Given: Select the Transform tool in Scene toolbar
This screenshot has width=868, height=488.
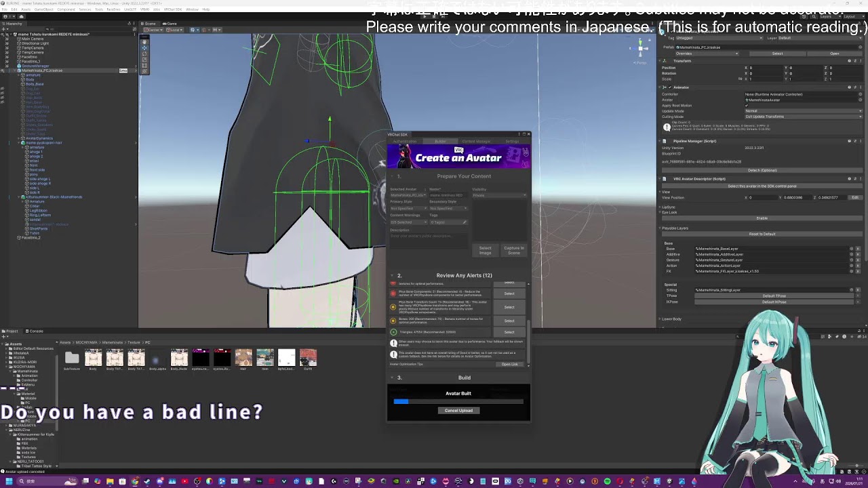Looking at the screenshot, I should (x=144, y=70).
